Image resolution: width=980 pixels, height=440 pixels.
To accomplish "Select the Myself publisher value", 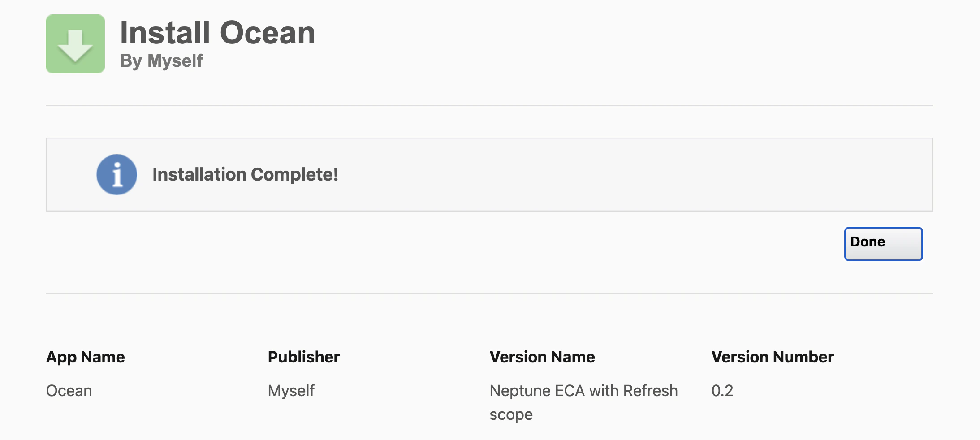I will click(291, 391).
